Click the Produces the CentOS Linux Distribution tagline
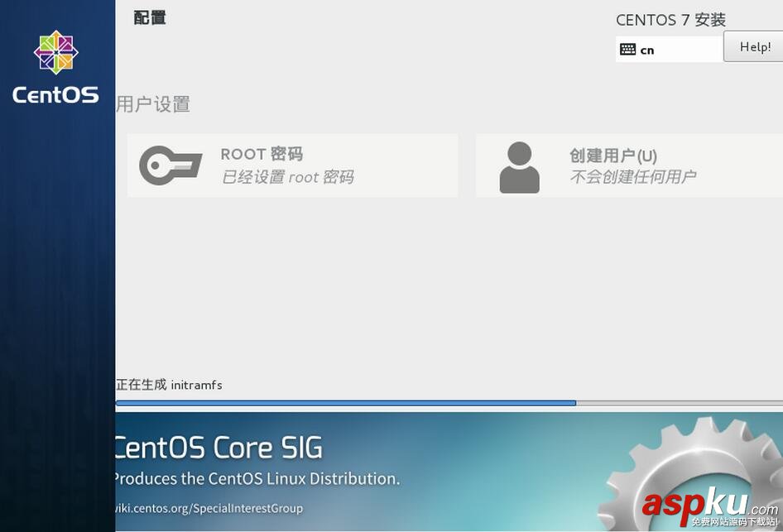This screenshot has height=532, width=783. pos(257,478)
